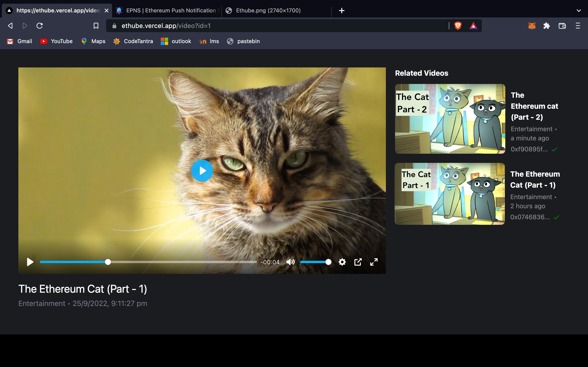Viewport: 588px width, 367px height.
Task: Open video settings gear menu
Action: click(342, 262)
